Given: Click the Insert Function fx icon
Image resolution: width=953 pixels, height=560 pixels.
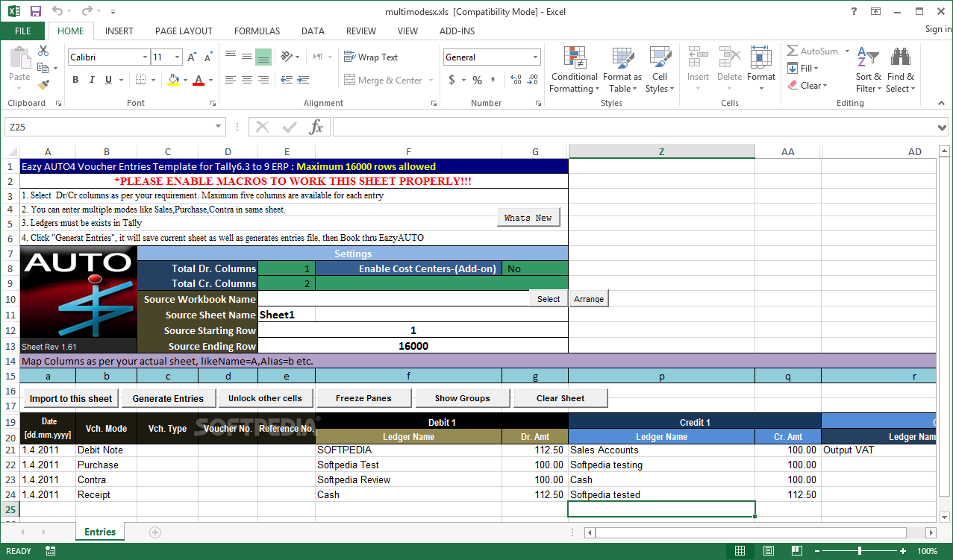Looking at the screenshot, I should pos(316,127).
